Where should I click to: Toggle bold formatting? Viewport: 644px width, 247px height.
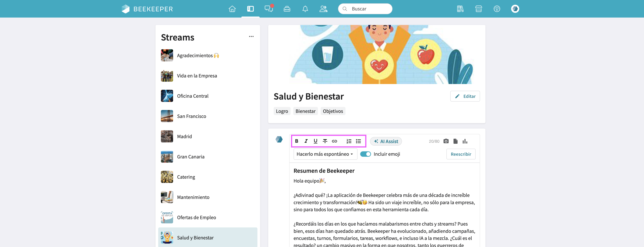click(296, 141)
